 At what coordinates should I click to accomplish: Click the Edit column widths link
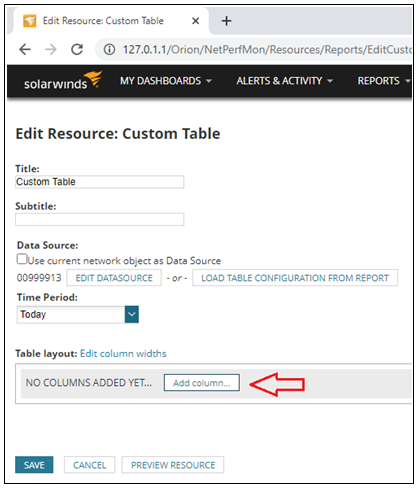[123, 353]
